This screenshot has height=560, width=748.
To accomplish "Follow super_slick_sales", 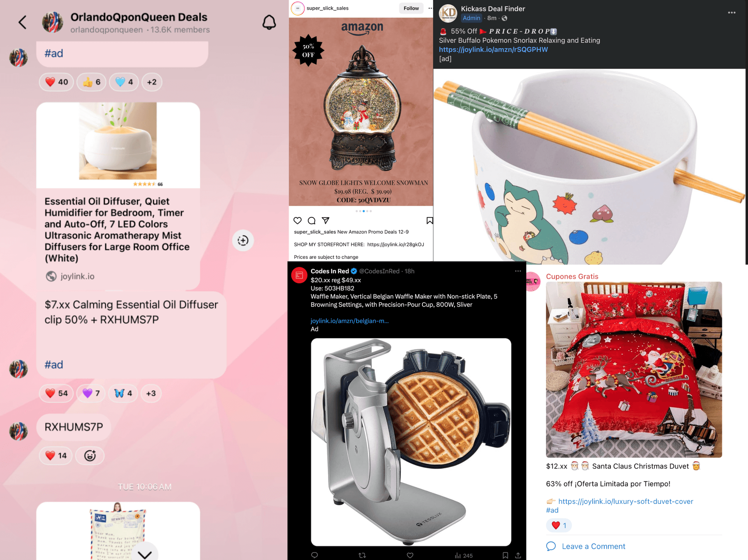I will pos(411,8).
